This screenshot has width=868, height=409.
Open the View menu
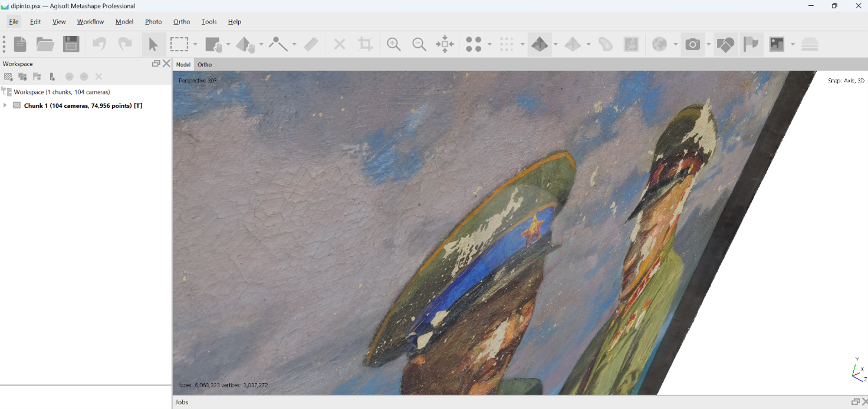59,22
